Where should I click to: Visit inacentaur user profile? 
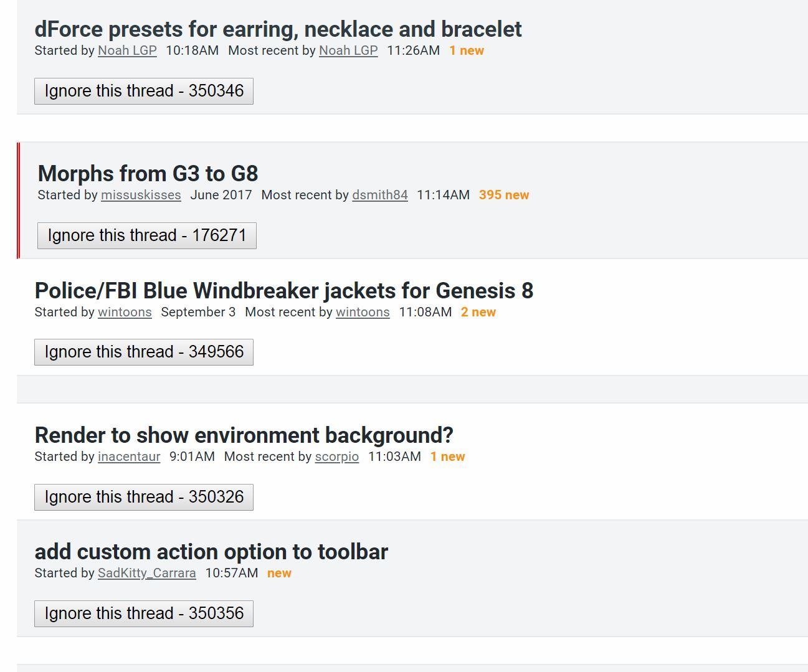point(129,457)
